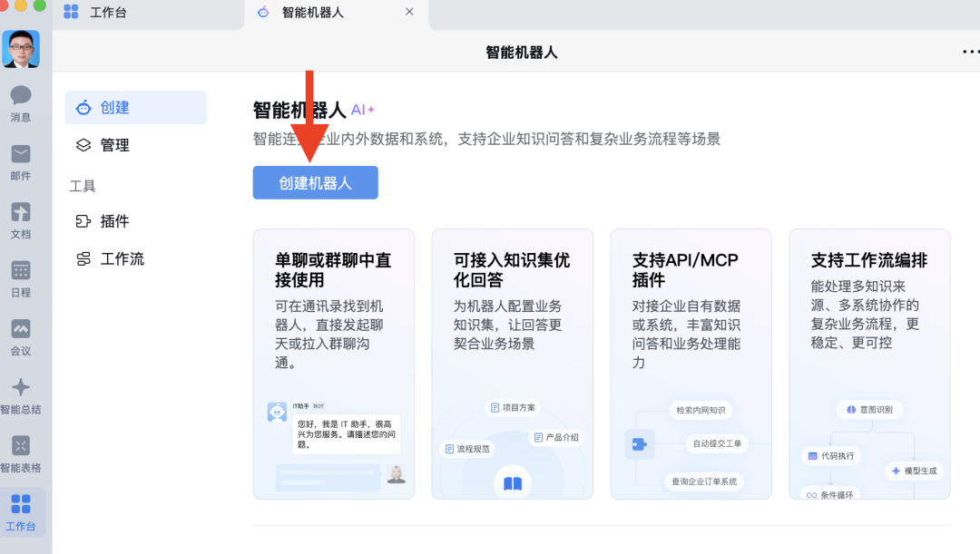This screenshot has width=980, height=554.
Task: Close the 智能机器人 tab
Action: tap(408, 12)
